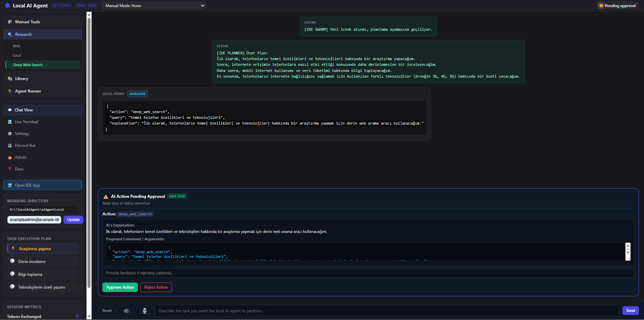Toggle the speaker audio icon
Image resolution: width=644 pixels, height=320 pixels.
(x=127, y=311)
